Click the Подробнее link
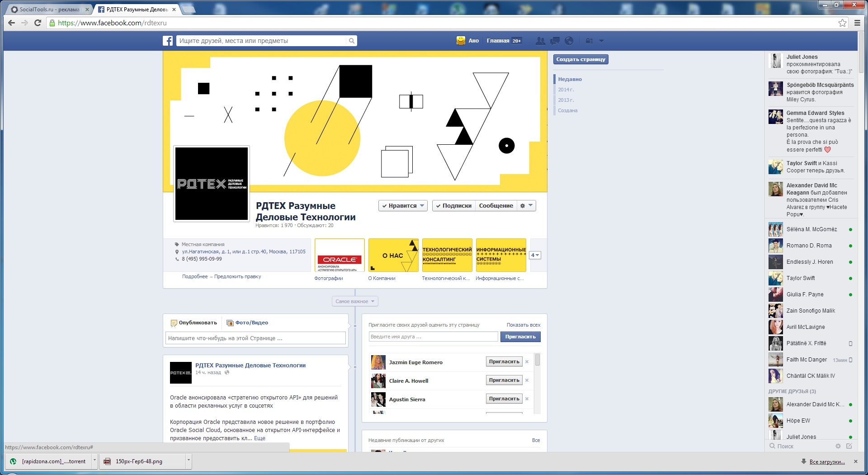The image size is (868, 475). pyautogui.click(x=195, y=276)
